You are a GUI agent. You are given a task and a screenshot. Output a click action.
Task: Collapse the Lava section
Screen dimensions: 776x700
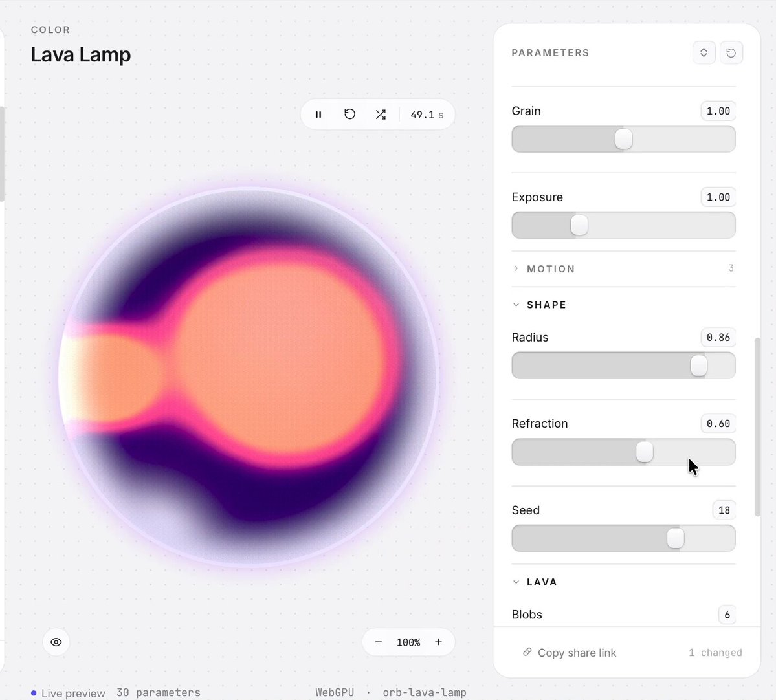[623, 582]
